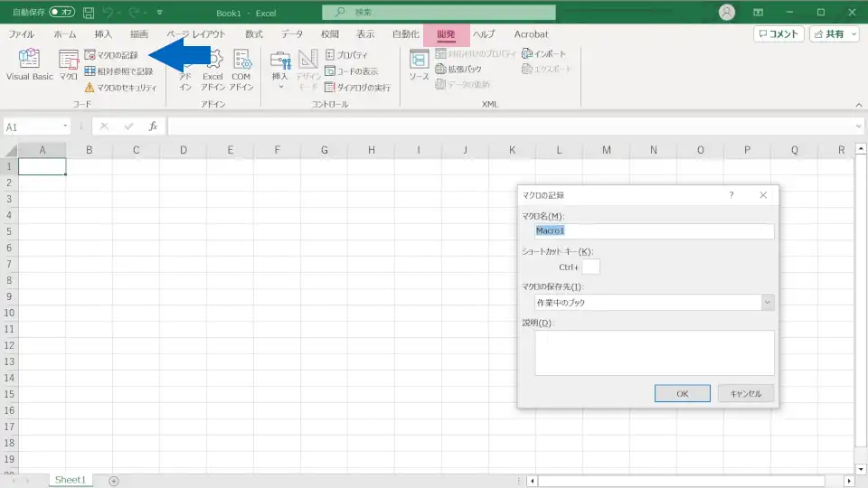Click the fx insert function icon
The width and height of the screenshot is (868, 488).
pyautogui.click(x=153, y=127)
